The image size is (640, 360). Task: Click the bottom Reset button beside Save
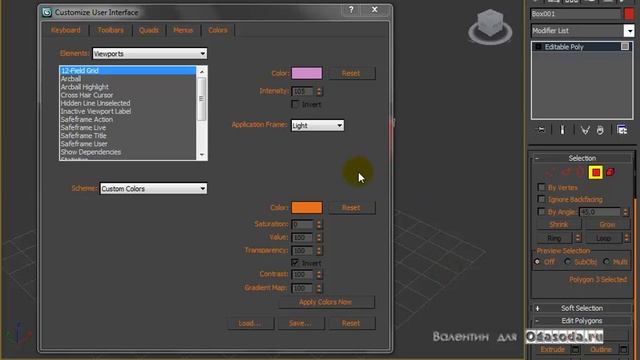click(351, 323)
